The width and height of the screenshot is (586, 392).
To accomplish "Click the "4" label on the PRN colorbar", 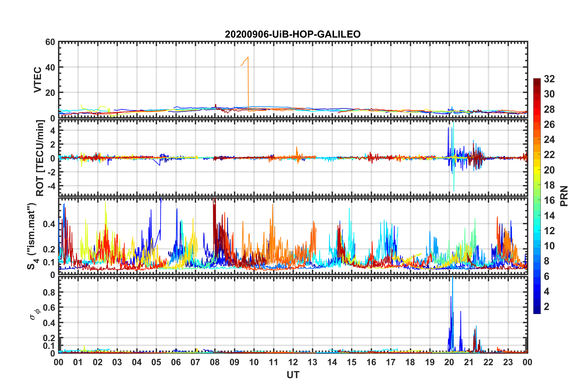I will [547, 292].
